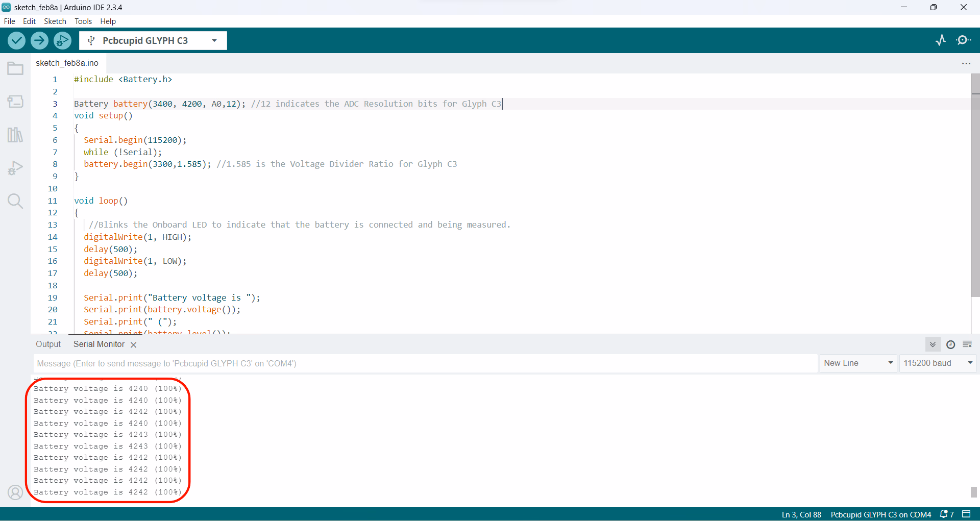Start the Debug tool in toolbar

(x=62, y=40)
